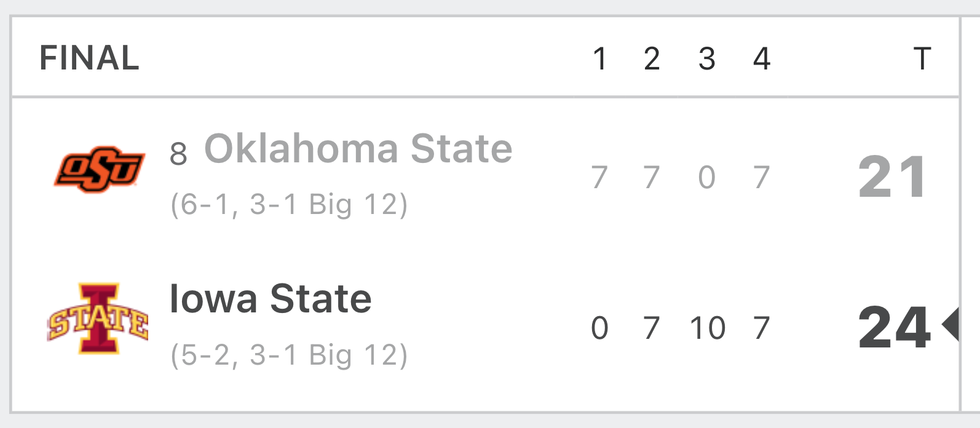The image size is (980, 428).
Task: Click Iowa State's record (5-2, 3-1 Big 12)
Action: coord(289,355)
